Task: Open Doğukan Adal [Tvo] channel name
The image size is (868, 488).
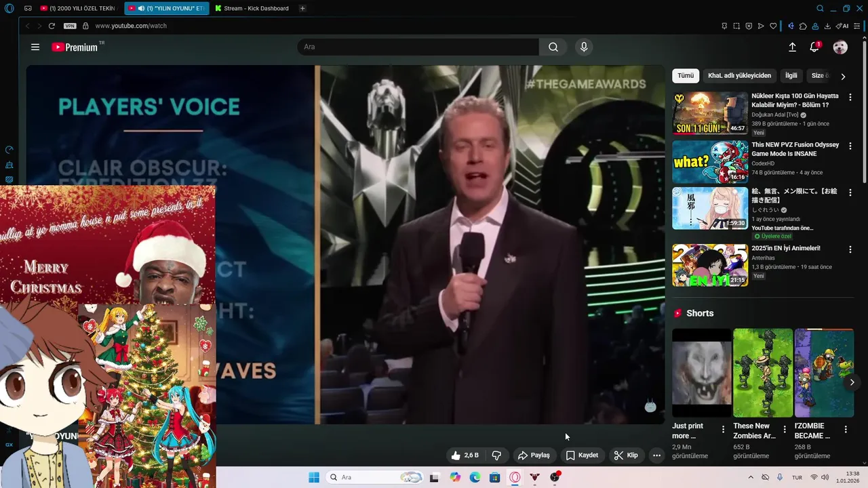Action: coord(774,115)
